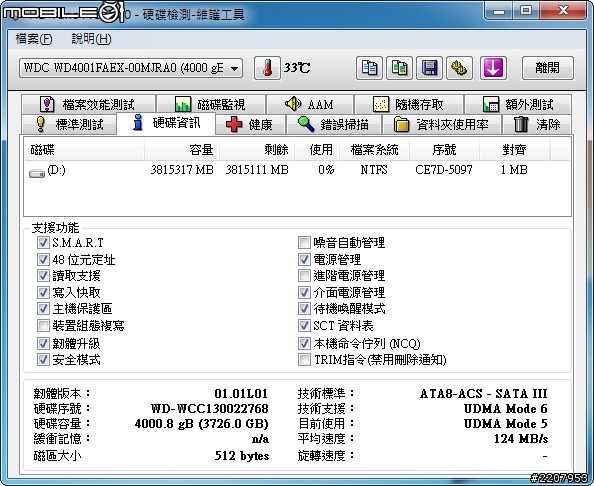The height and width of the screenshot is (486, 594).
Task: Open the options gears icon
Action: (x=459, y=68)
